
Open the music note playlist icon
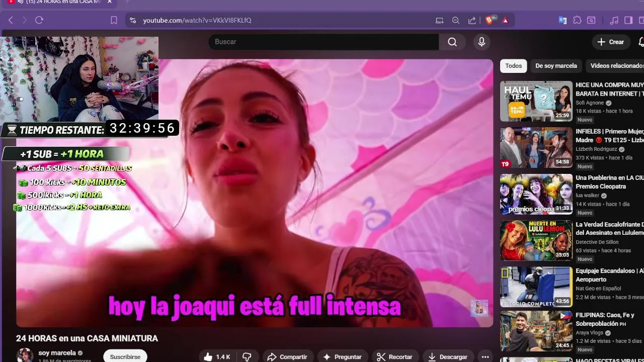coord(614,20)
